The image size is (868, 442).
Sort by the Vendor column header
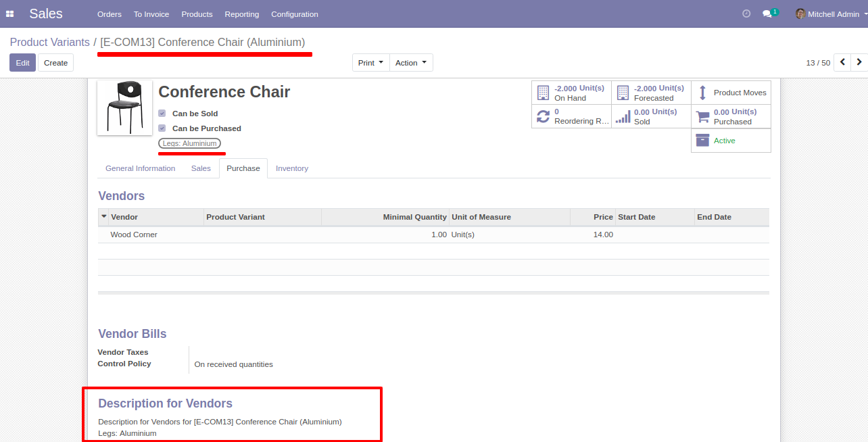pyautogui.click(x=156, y=217)
